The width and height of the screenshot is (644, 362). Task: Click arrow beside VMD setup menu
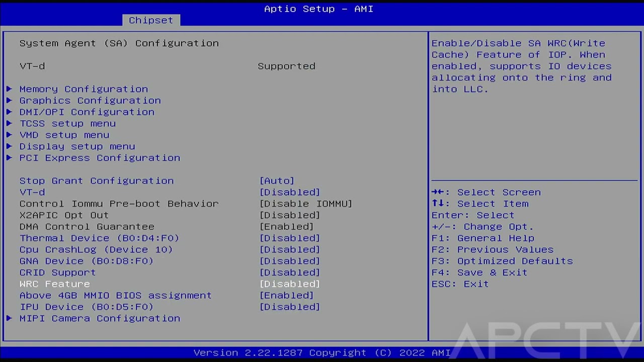click(10, 135)
